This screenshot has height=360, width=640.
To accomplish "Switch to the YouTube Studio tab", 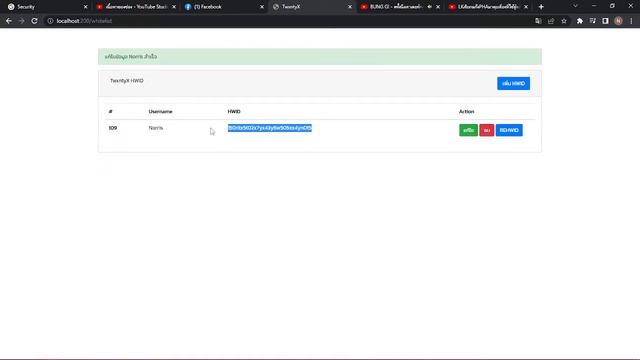I will click(x=137, y=7).
